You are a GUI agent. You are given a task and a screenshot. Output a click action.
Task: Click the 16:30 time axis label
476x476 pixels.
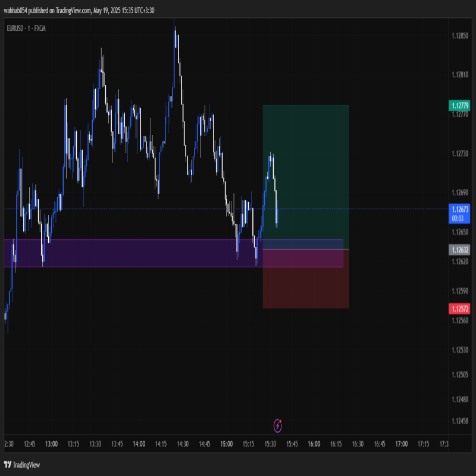(358, 444)
